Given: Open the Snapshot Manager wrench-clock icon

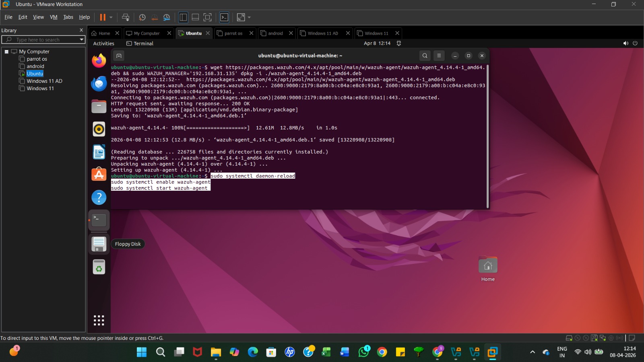Looking at the screenshot, I should [167, 17].
